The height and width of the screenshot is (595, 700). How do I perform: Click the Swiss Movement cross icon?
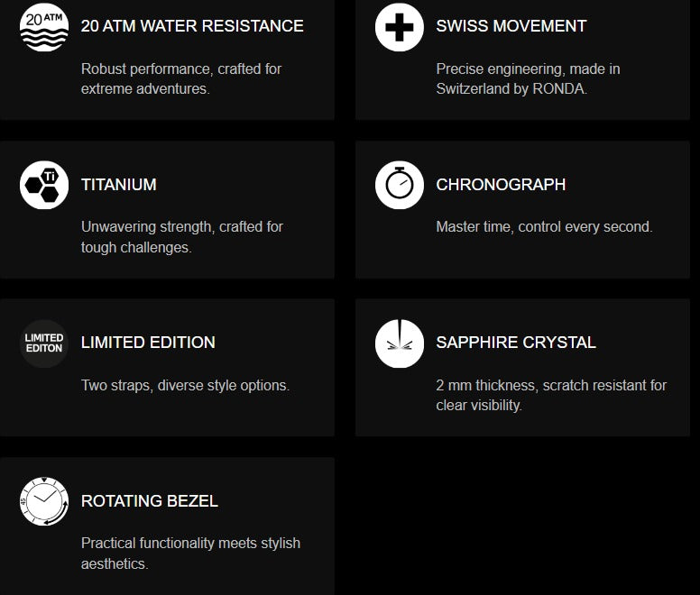(399, 27)
